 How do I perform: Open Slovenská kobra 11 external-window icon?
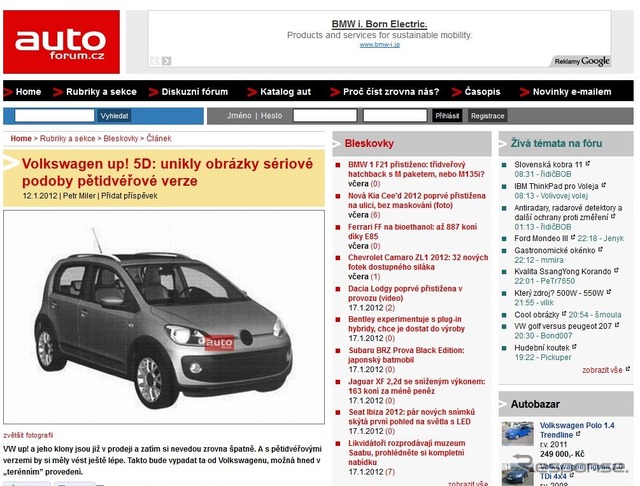tap(588, 163)
